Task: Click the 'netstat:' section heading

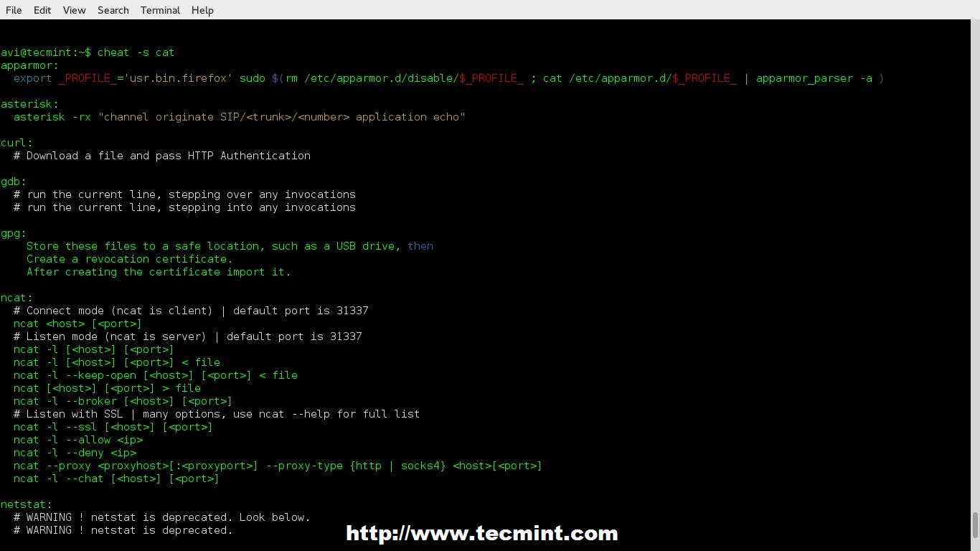Action: (x=27, y=504)
